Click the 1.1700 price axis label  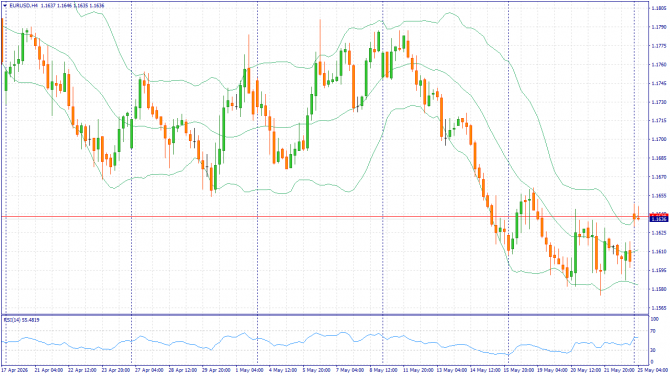tap(658, 139)
